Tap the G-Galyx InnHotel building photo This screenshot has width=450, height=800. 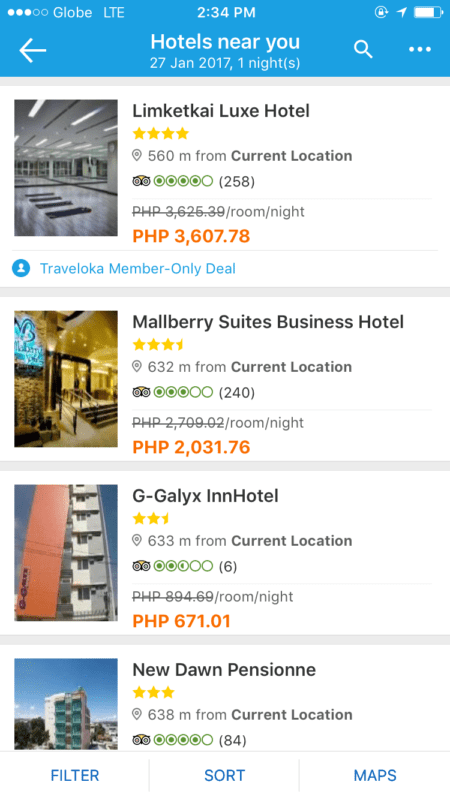(66, 553)
